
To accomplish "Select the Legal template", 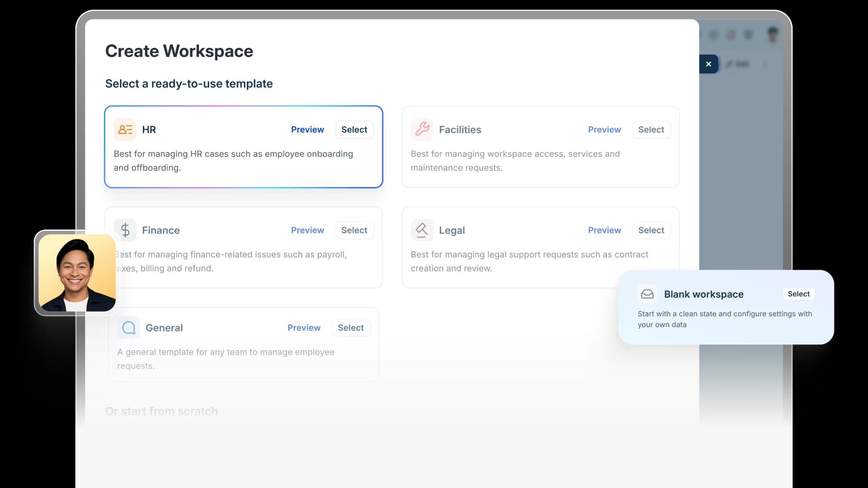I will (x=651, y=230).
